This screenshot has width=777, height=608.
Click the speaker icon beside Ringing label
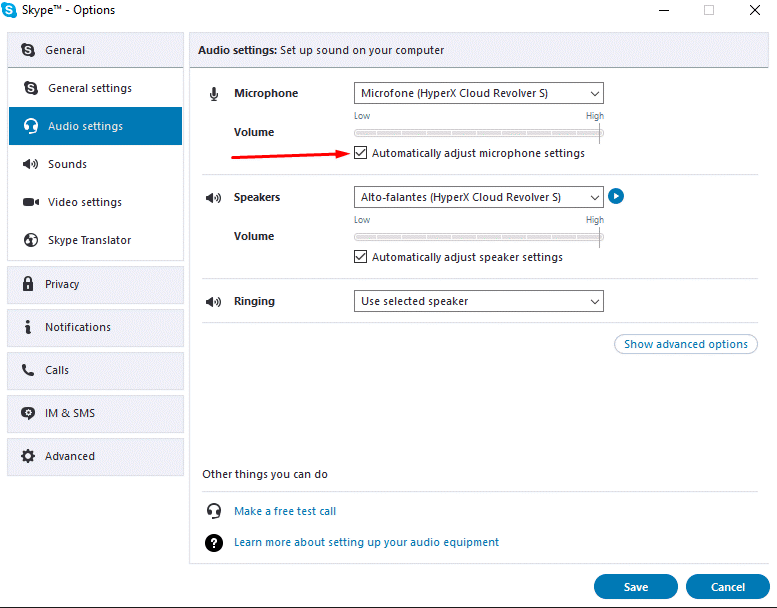214,302
